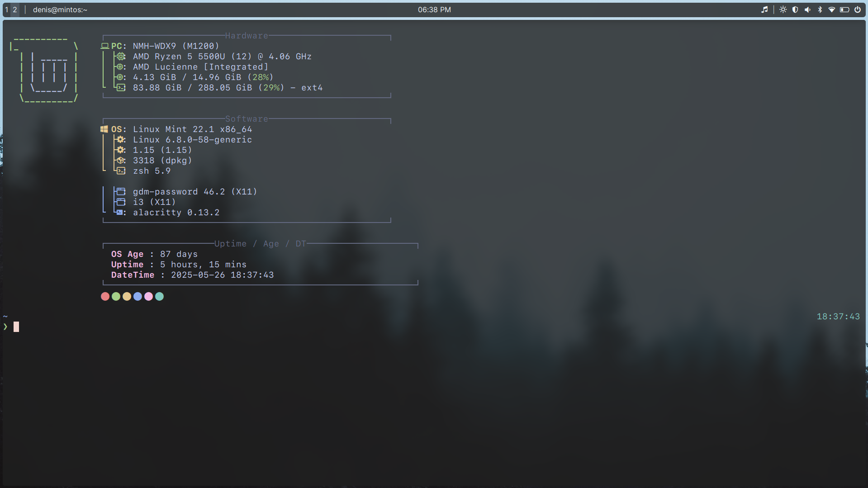
Task: Click the text "gdm-password 46.2 (X11)"
Action: [195, 192]
